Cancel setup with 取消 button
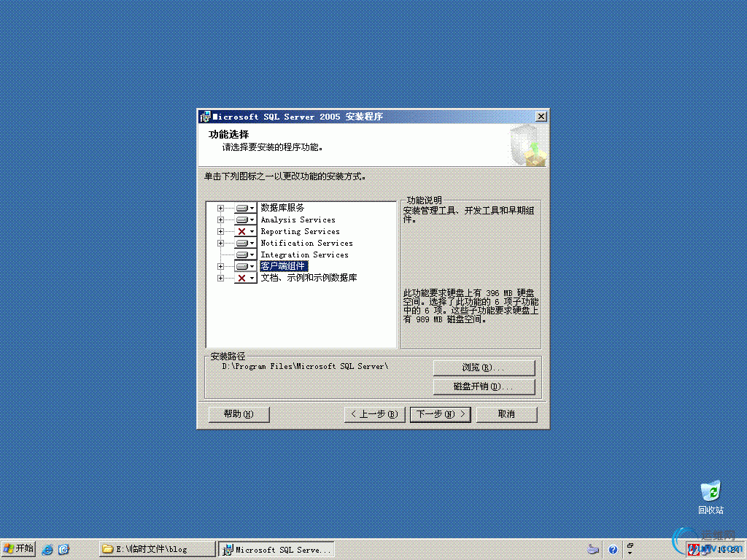The height and width of the screenshot is (560, 747). [x=506, y=414]
